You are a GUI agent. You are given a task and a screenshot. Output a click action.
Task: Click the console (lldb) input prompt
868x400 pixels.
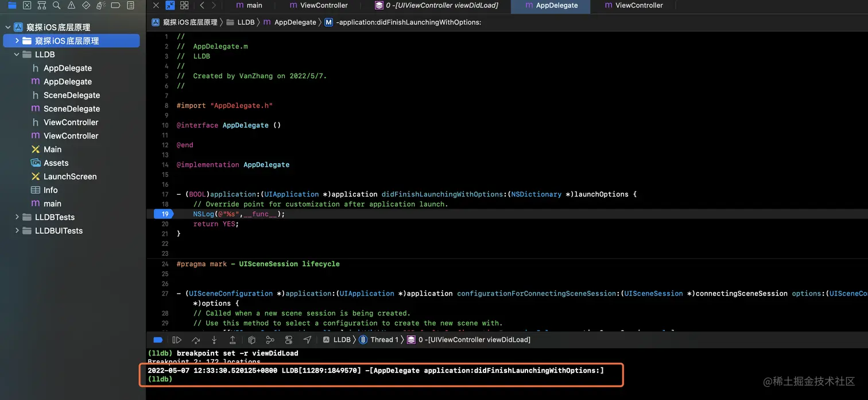(160, 379)
